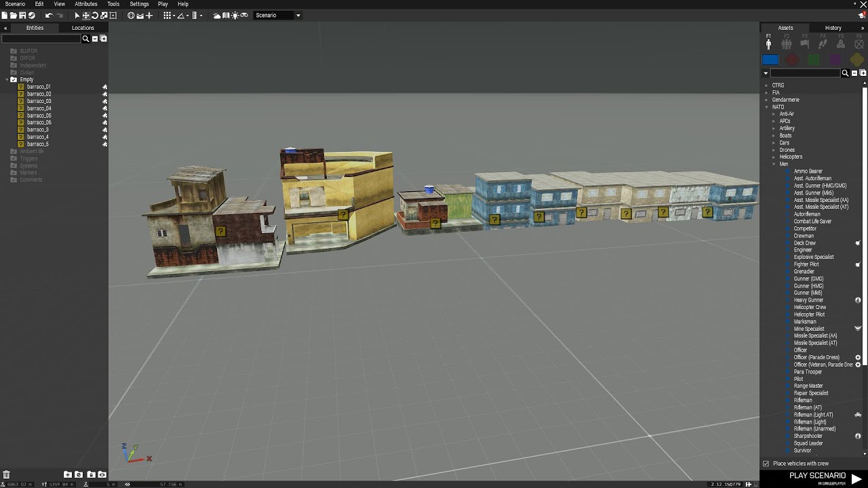Open the Play menu
The image size is (868, 488).
tap(163, 4)
